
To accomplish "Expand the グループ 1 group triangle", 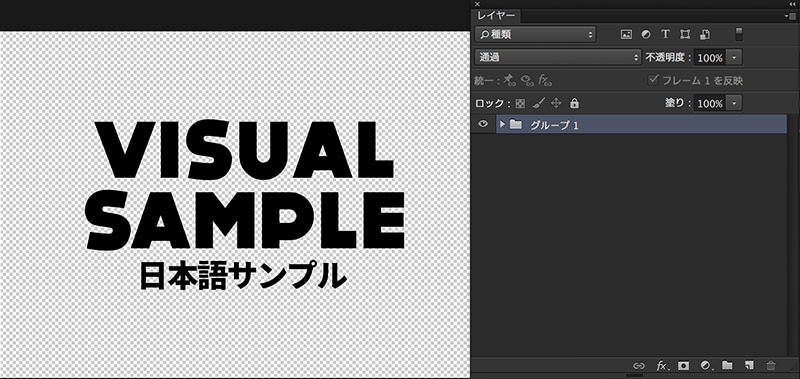I will [x=502, y=124].
